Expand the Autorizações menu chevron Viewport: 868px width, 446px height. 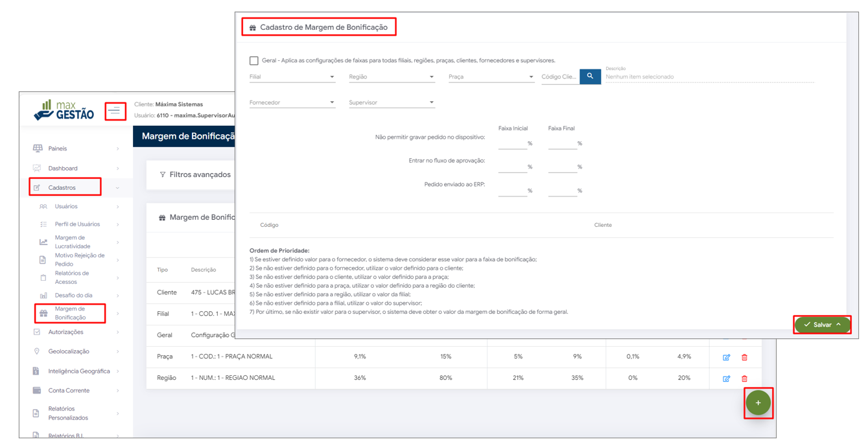117,332
